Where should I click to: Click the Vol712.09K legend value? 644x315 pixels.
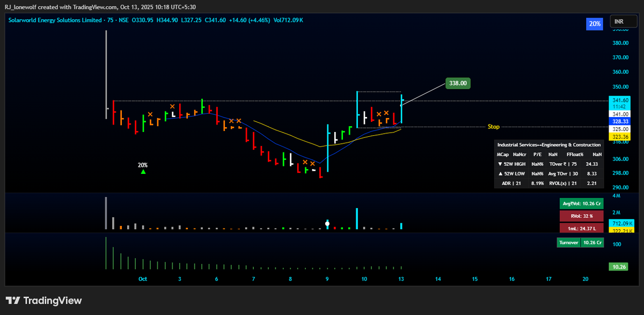click(x=288, y=20)
